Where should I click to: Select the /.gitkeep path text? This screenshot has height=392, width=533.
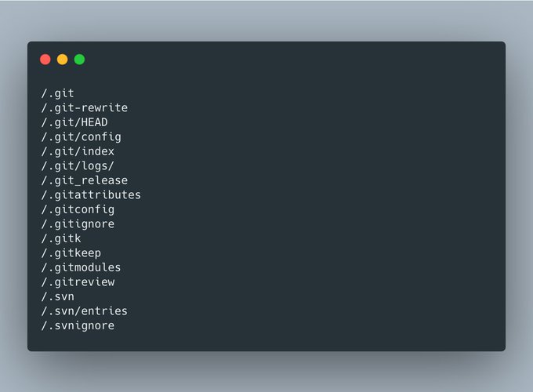(x=71, y=253)
